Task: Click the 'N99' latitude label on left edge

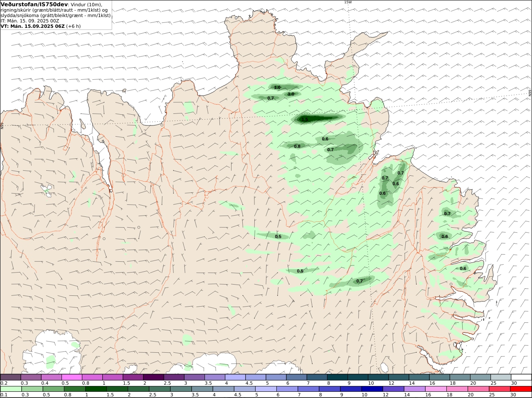Action: [2, 125]
